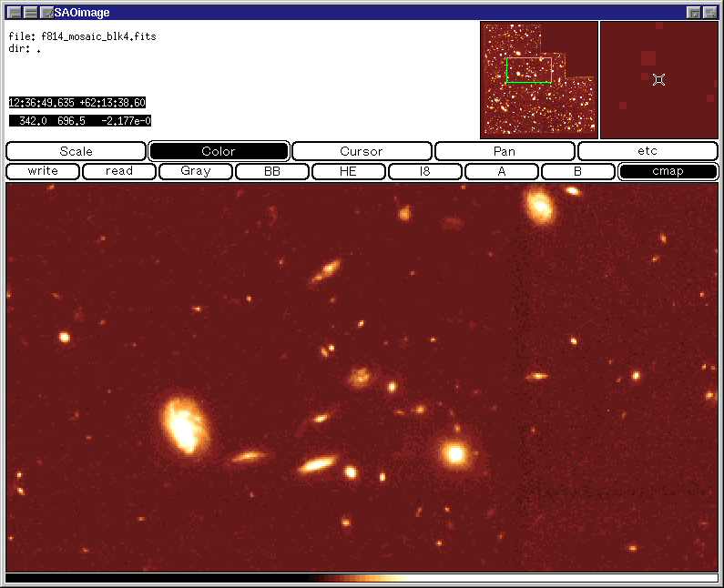Select the B color map
The width and height of the screenshot is (724, 588).
coord(578,171)
